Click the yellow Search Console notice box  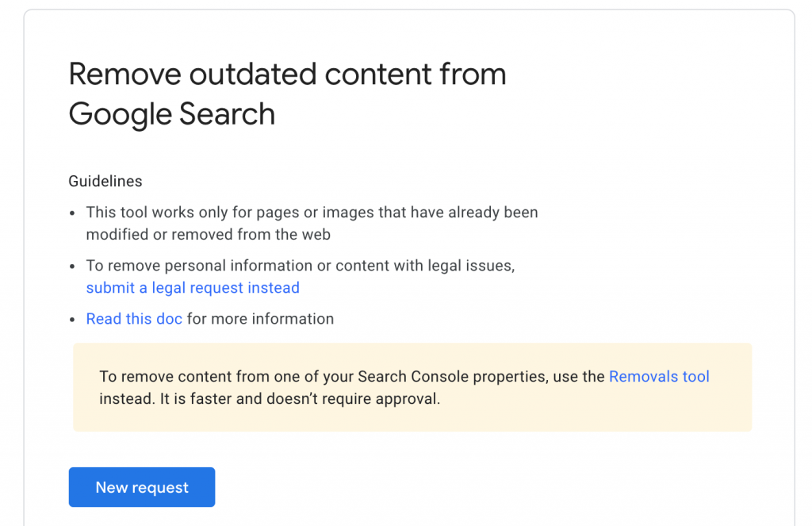point(412,386)
